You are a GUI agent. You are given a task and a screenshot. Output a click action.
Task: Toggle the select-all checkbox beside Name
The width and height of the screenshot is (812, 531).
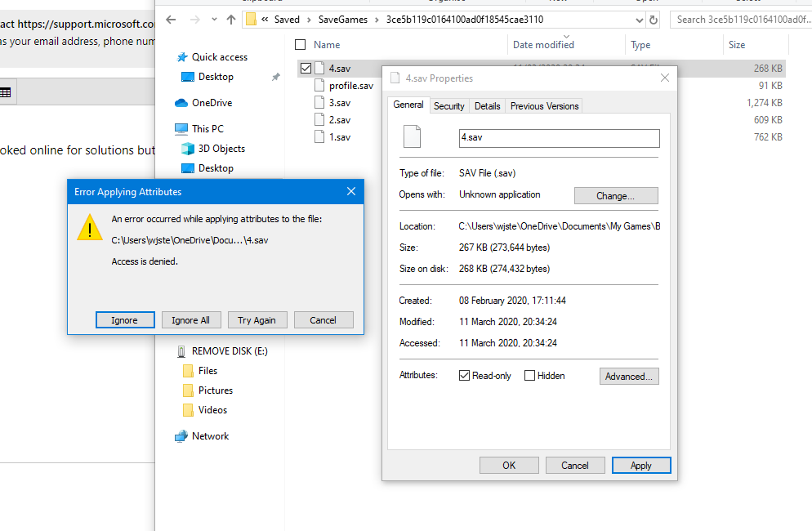point(300,45)
